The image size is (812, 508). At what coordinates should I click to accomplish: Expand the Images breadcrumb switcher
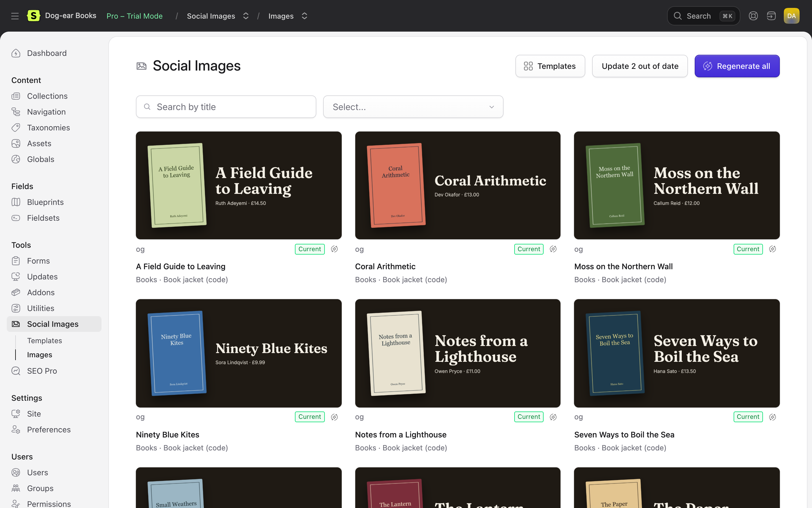point(304,16)
